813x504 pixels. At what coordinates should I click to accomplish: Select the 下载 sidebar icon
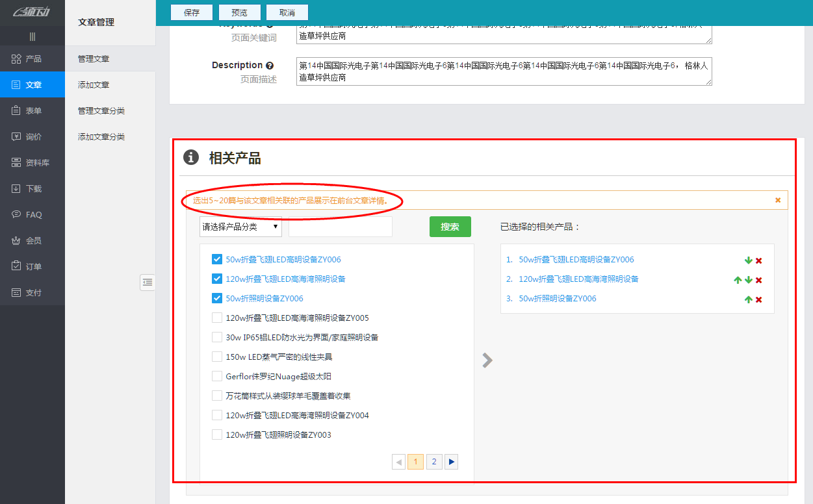(x=32, y=188)
